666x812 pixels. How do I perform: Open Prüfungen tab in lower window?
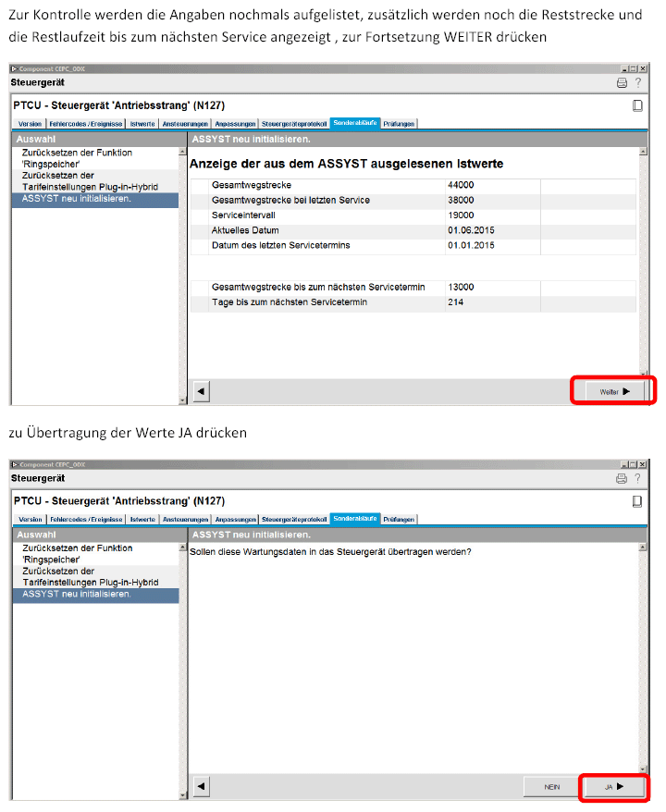(399, 520)
